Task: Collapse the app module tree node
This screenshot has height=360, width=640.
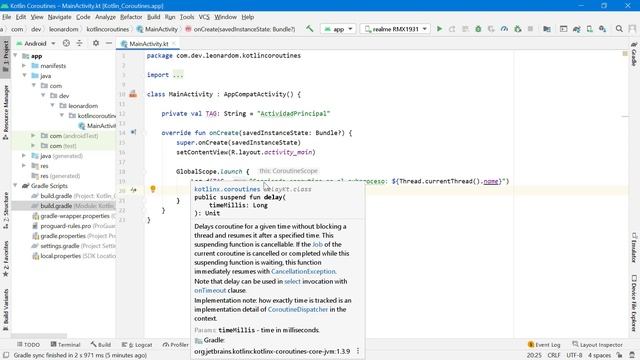Action: click(15, 56)
